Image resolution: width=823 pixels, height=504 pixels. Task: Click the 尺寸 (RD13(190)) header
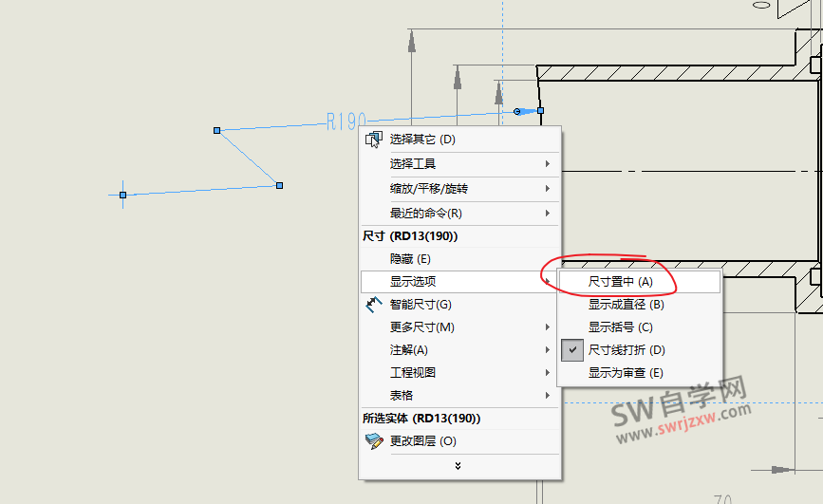410,236
